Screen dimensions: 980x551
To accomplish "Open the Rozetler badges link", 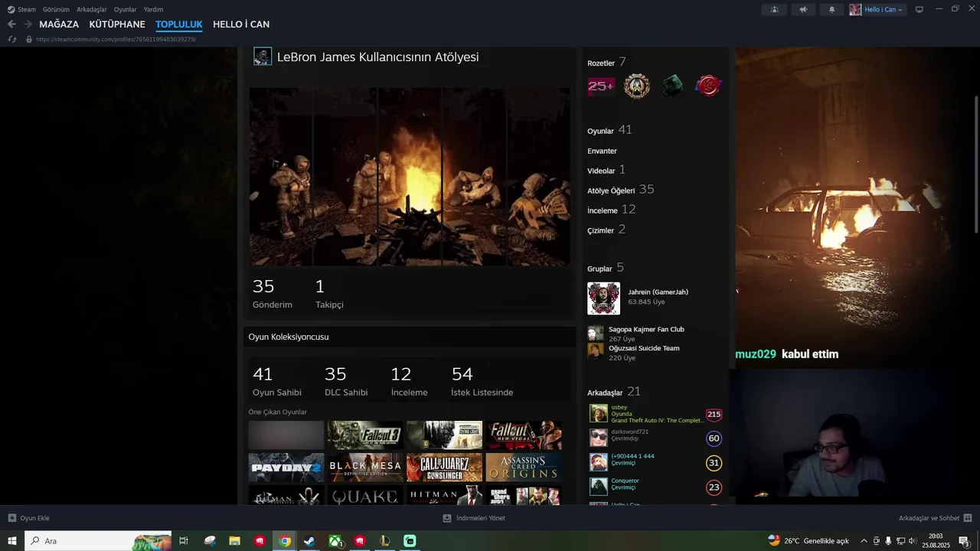I will coord(606,62).
